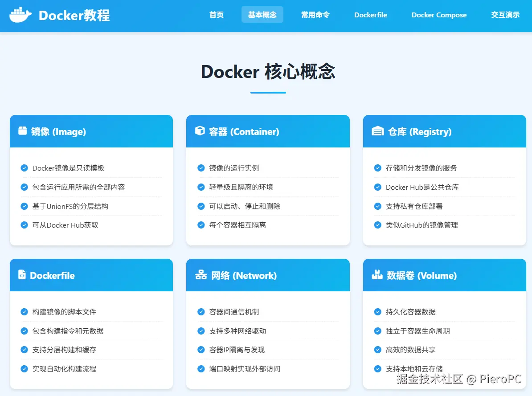Viewport: 532px width, 396px height.
Task: Select the 基本概念 navigation tab
Action: (262, 15)
